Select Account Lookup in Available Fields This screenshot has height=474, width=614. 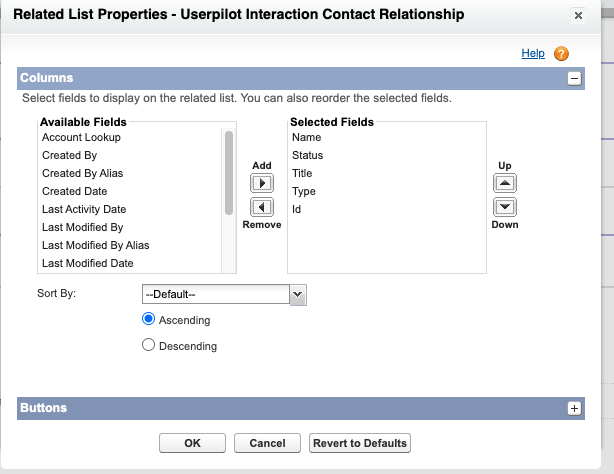[130, 137]
